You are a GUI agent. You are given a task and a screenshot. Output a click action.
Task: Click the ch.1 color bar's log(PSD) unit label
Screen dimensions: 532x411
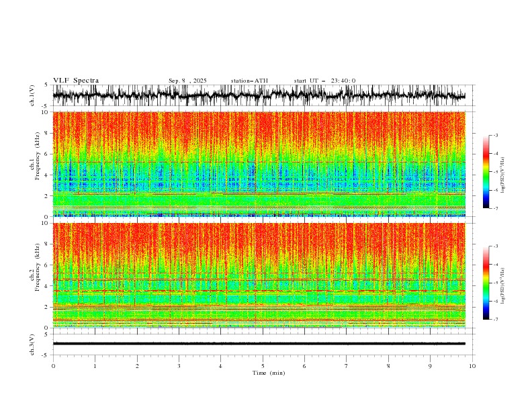(x=503, y=175)
